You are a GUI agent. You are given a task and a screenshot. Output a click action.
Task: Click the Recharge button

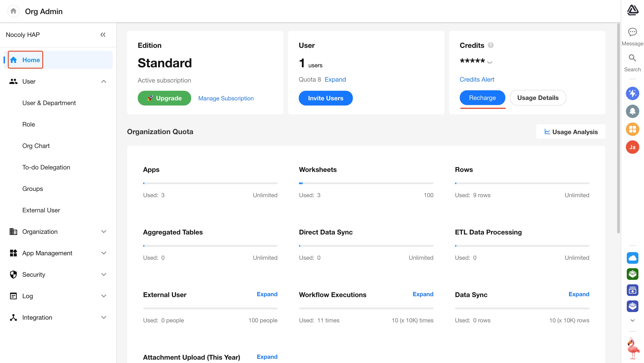tap(482, 98)
